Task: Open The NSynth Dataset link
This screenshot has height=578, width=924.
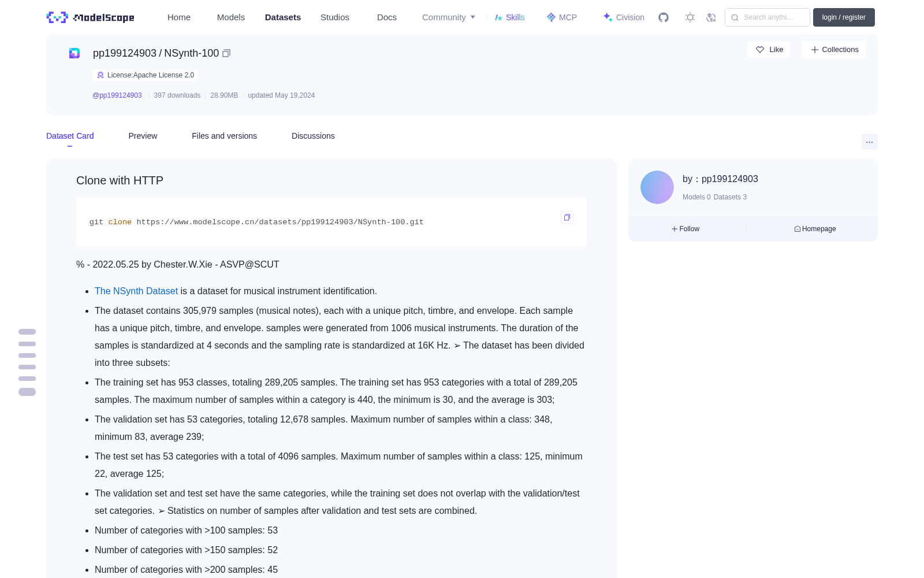Action: click(x=136, y=291)
